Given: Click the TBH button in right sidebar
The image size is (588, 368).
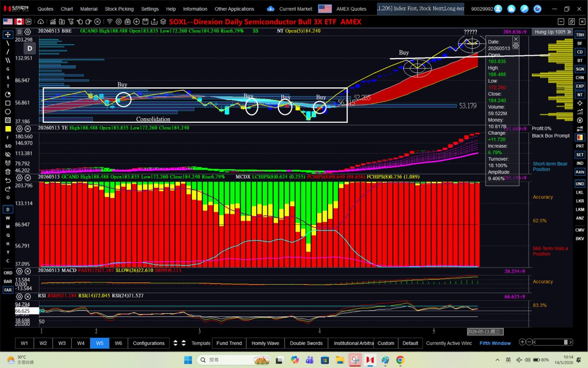Looking at the screenshot, I should point(580,35).
